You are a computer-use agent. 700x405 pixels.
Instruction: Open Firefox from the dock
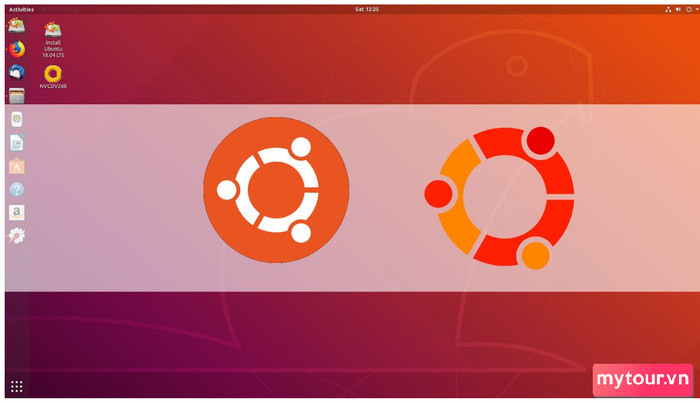click(17, 49)
